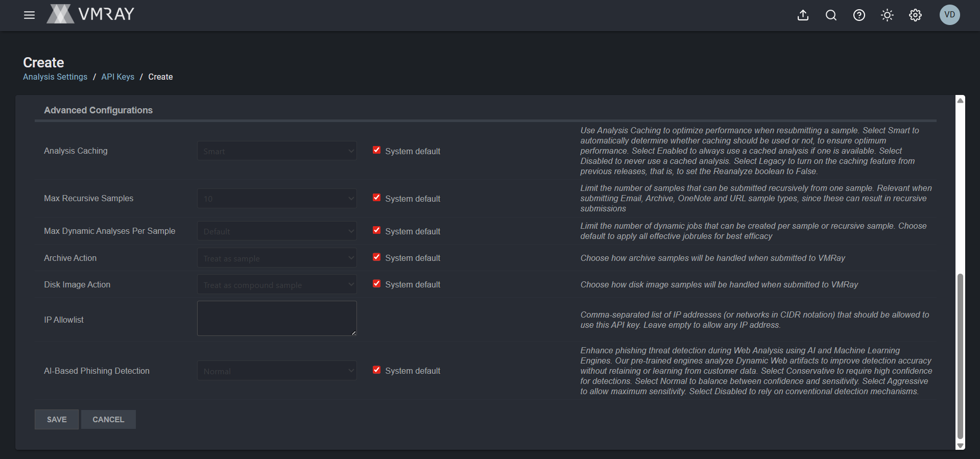Click into the IP Allowlist text area
The image size is (980, 459).
pos(277,318)
